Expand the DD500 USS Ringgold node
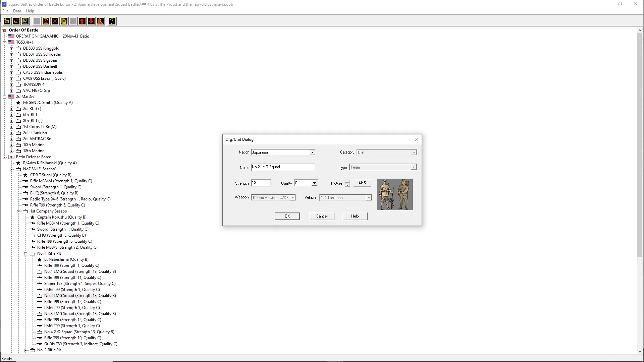Viewport: 644px width, 362px height. [x=11, y=49]
